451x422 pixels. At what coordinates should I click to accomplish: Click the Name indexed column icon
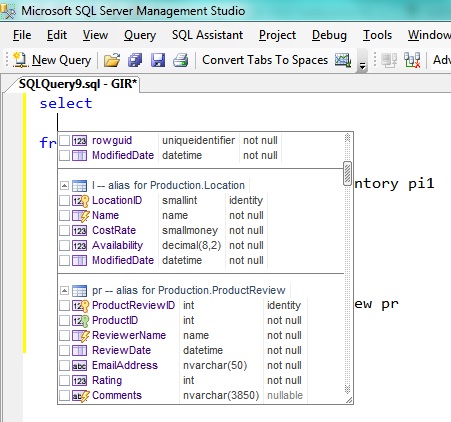[x=80, y=216]
